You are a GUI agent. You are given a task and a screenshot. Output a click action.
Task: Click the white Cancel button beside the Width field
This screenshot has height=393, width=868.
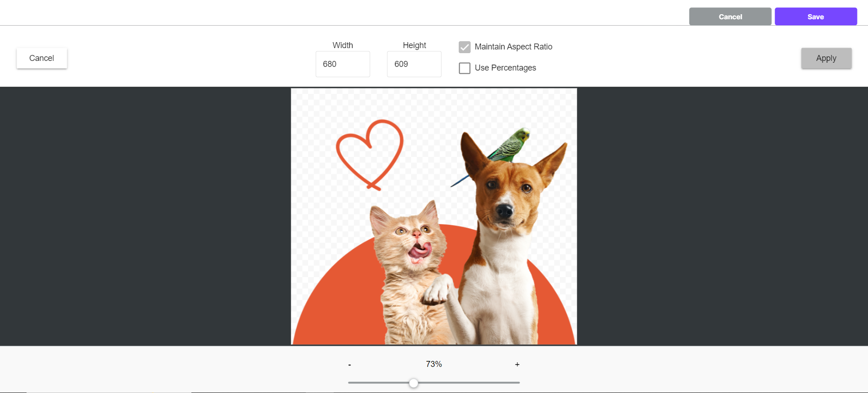click(42, 58)
